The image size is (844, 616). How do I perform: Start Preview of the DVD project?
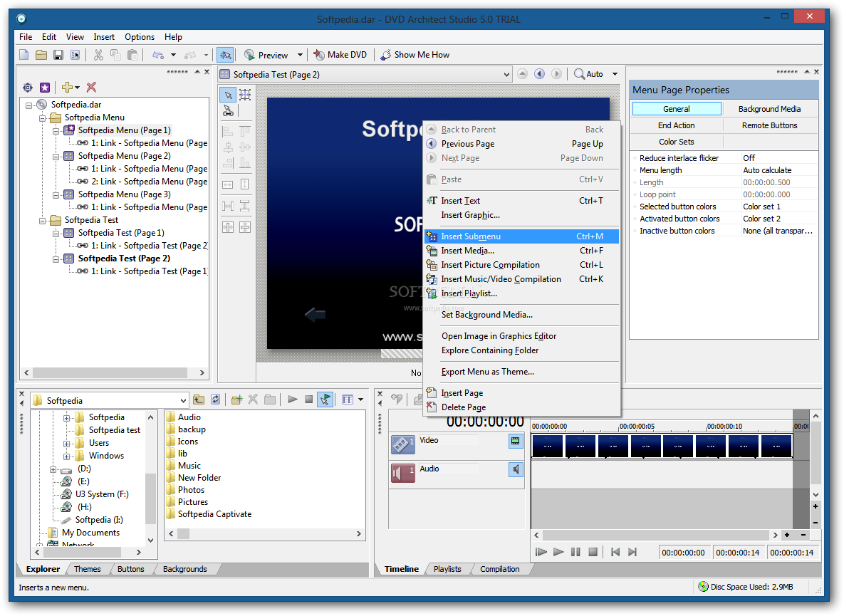266,55
